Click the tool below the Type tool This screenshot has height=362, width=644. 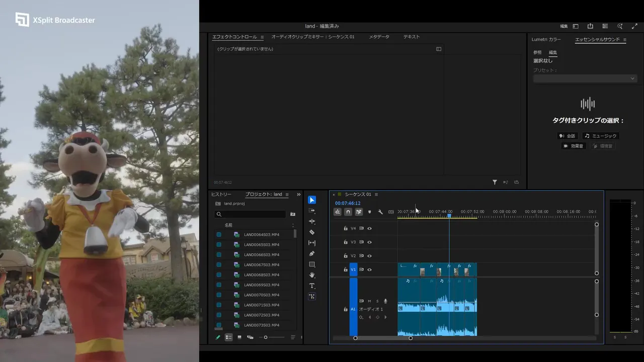click(312, 297)
